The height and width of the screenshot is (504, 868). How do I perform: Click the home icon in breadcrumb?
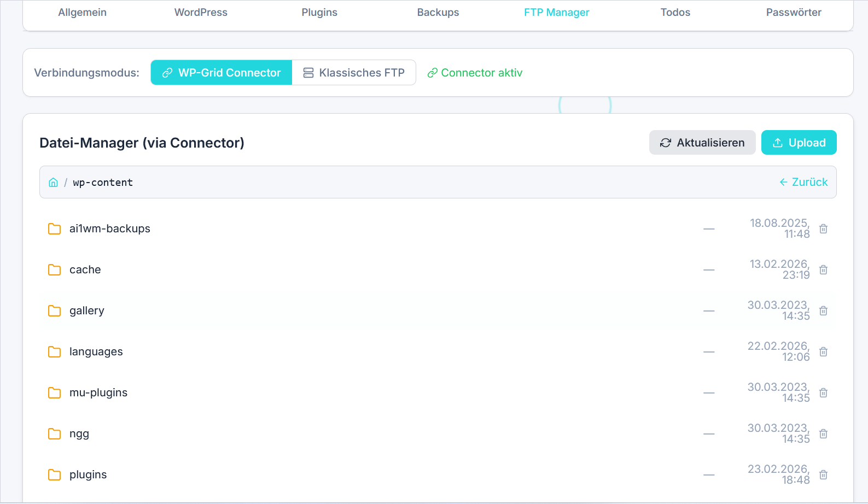click(x=53, y=183)
